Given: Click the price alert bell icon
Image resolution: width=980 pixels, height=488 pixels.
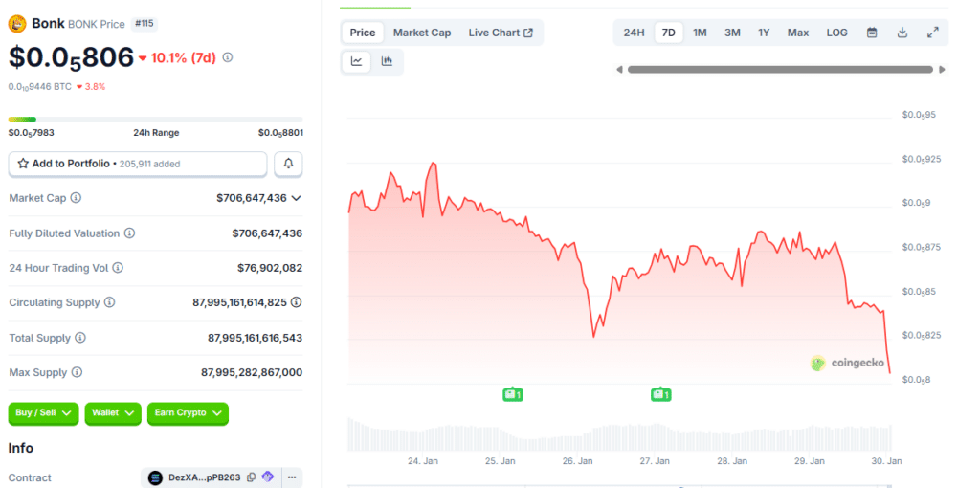Looking at the screenshot, I should pyautogui.click(x=288, y=164).
